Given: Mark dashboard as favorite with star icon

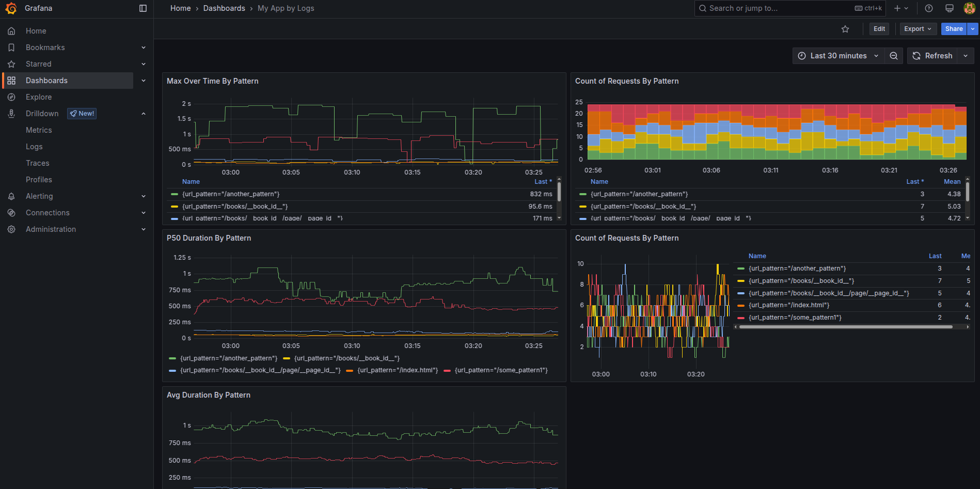Looking at the screenshot, I should [845, 29].
